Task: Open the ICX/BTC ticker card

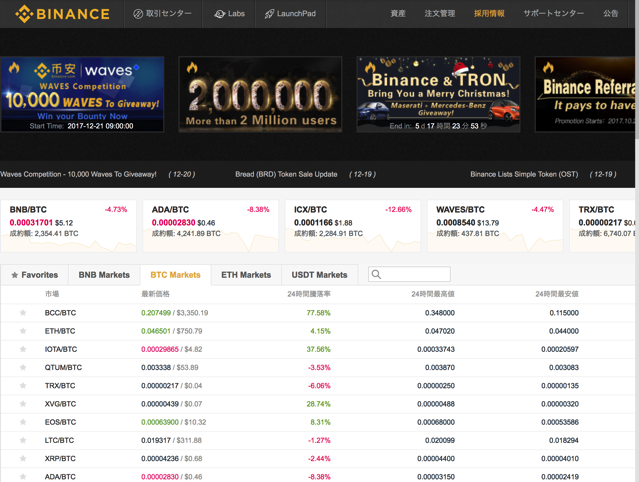Action: tap(353, 226)
